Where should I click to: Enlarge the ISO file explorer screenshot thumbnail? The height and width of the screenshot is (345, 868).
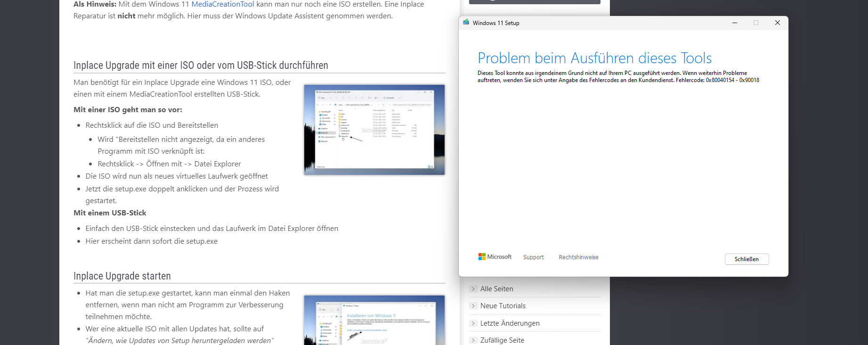[x=374, y=130]
